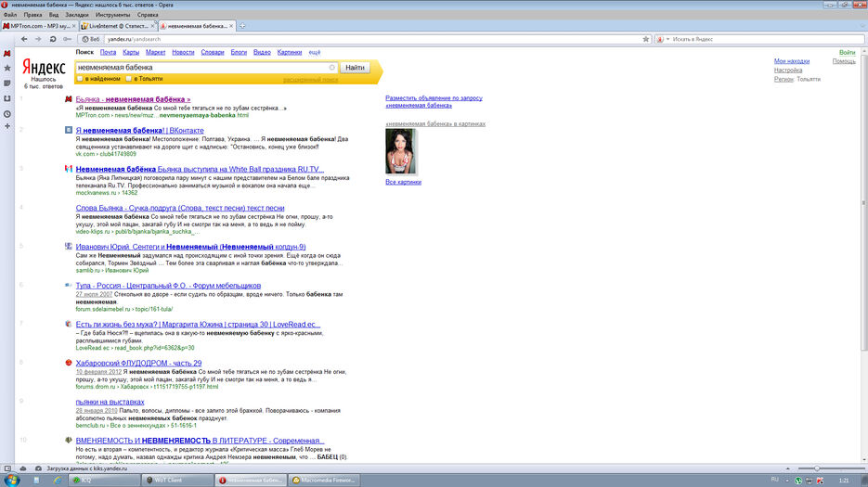Click the Web security badge in the address bar
Screen dimensions: 868x487
(x=91, y=39)
